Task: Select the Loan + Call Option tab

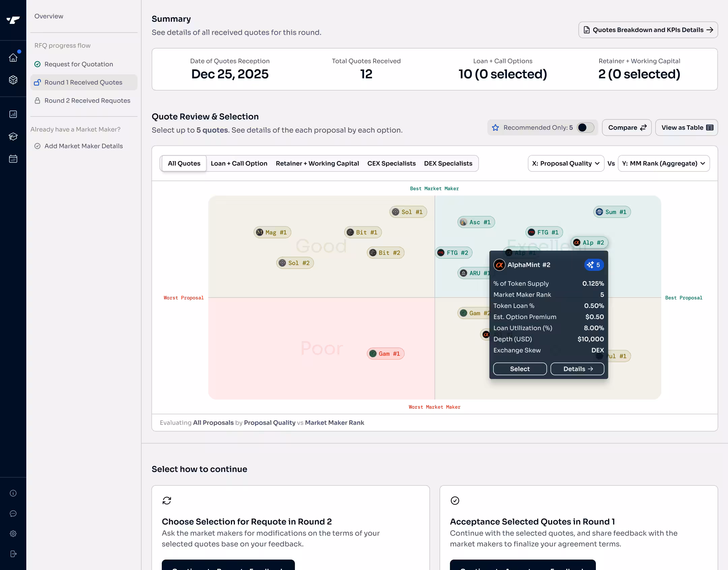Action: (239, 163)
